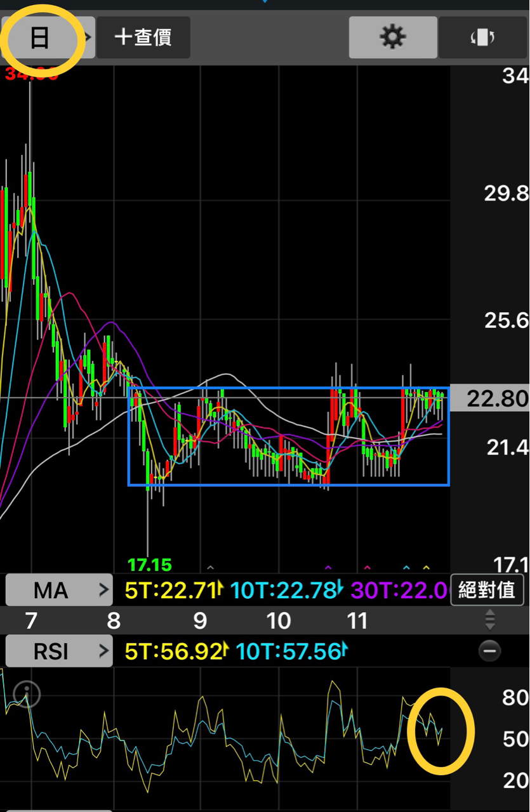Viewport: 530px width, 812px height.
Task: Expand the RSI indicator selector
Action: [59, 651]
